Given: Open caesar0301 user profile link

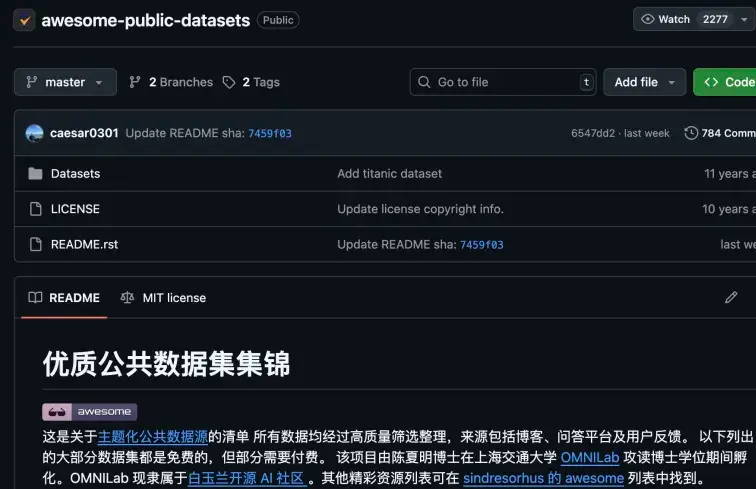Looking at the screenshot, I should 84,133.
